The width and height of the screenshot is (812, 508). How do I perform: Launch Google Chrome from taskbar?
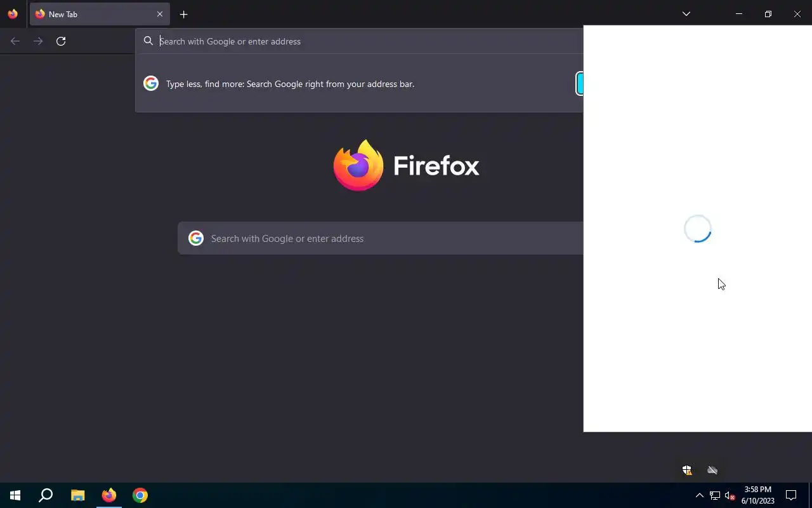(140, 495)
